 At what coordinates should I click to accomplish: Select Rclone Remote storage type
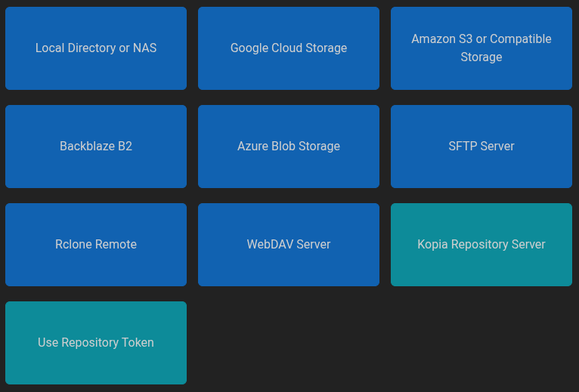click(x=96, y=245)
